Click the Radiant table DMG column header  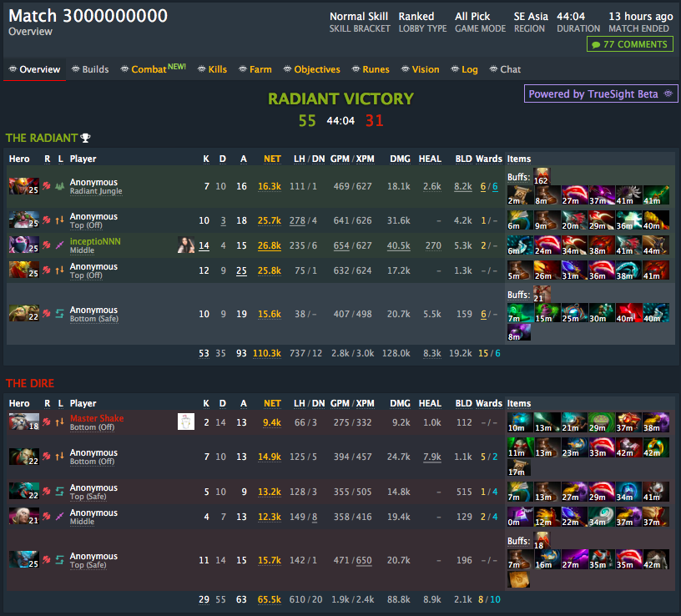click(x=400, y=159)
